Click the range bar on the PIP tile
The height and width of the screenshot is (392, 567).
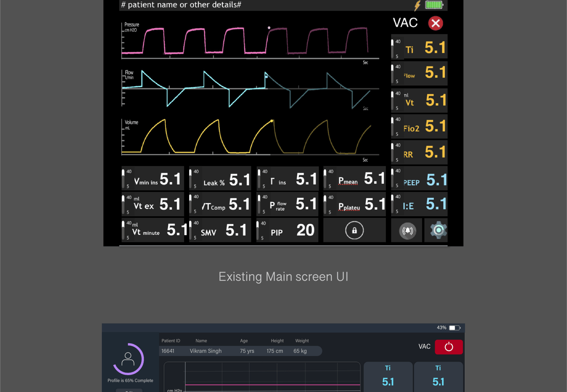(257, 231)
